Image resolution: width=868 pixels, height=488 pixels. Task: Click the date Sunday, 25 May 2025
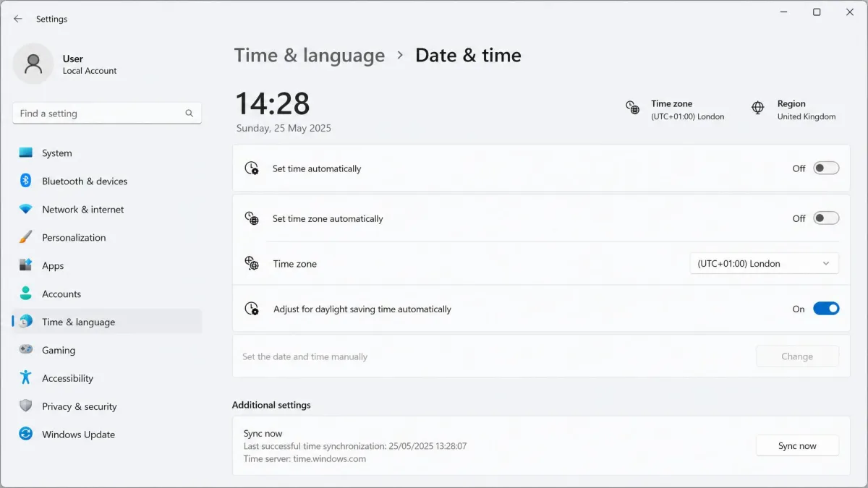coord(284,128)
